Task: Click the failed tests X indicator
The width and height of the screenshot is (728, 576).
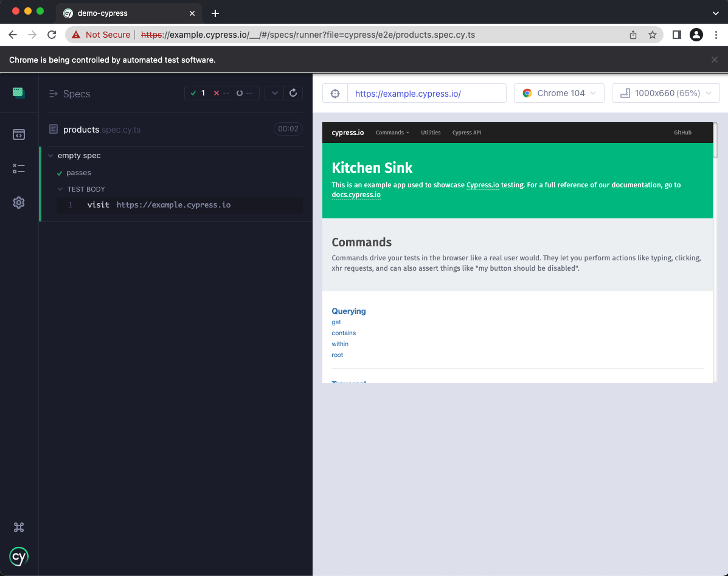Action: click(x=217, y=93)
